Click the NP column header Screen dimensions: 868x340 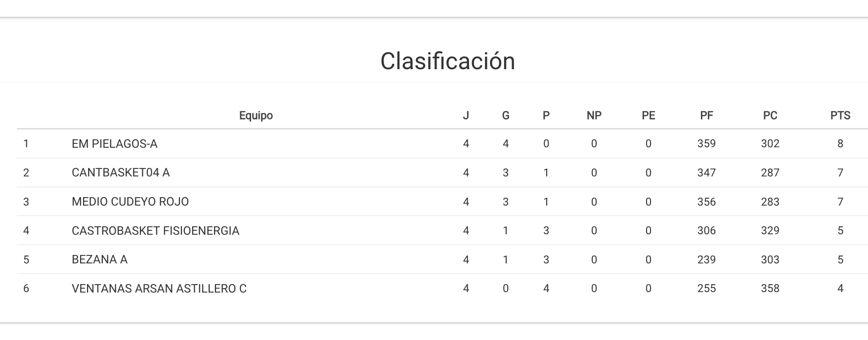tap(594, 116)
